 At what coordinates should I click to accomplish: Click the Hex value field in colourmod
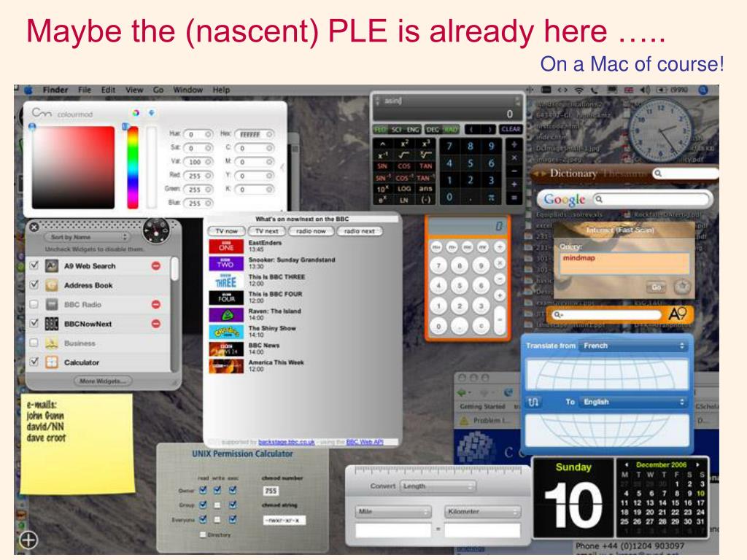coord(255,134)
